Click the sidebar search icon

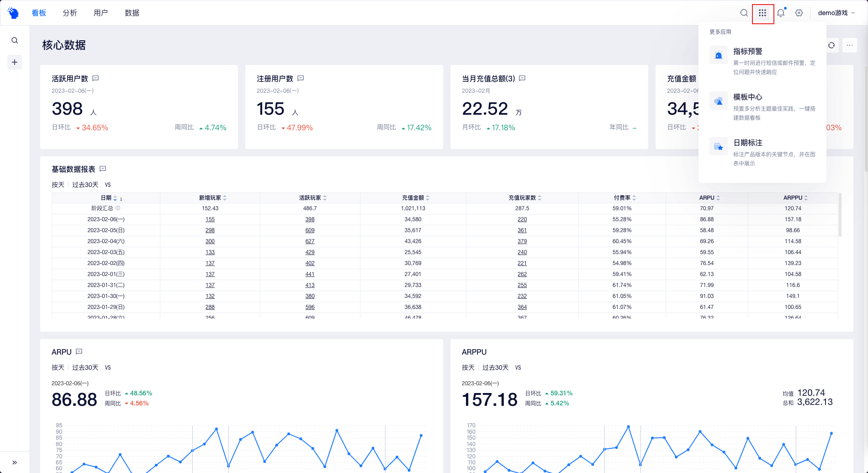15,40
